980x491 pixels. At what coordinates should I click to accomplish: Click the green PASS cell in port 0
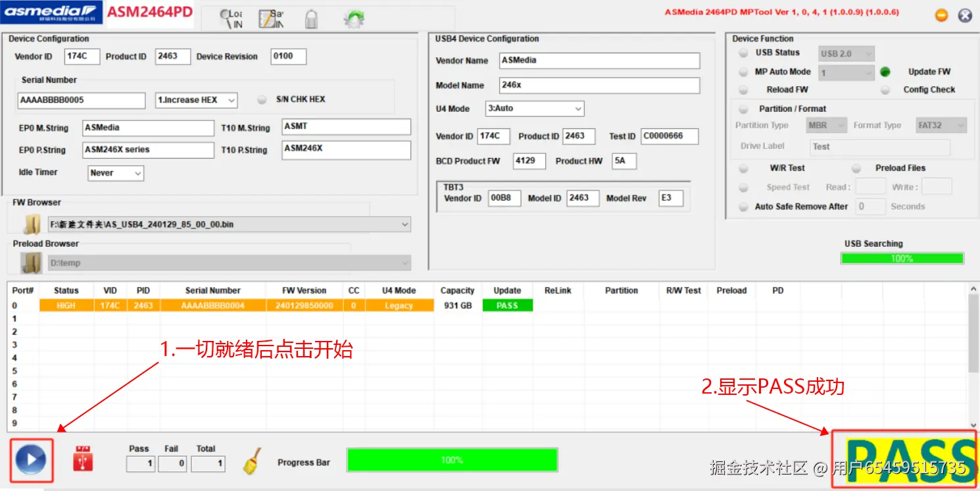(x=507, y=305)
